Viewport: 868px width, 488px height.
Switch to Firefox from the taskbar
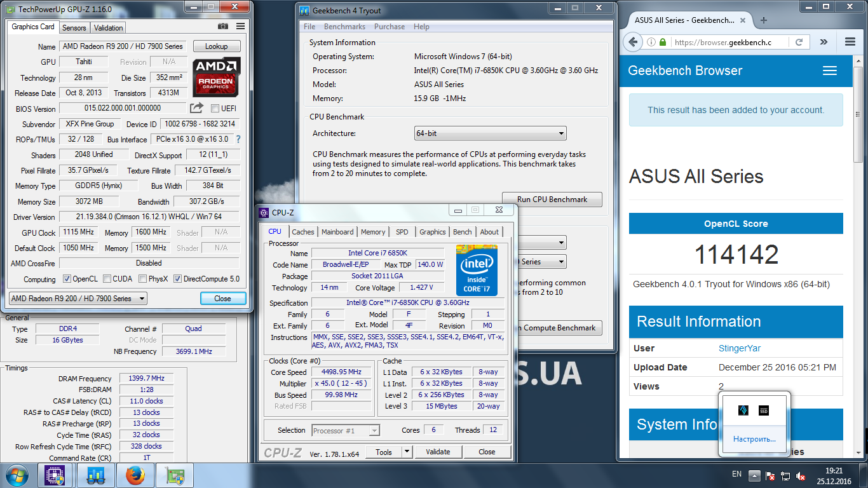[135, 475]
